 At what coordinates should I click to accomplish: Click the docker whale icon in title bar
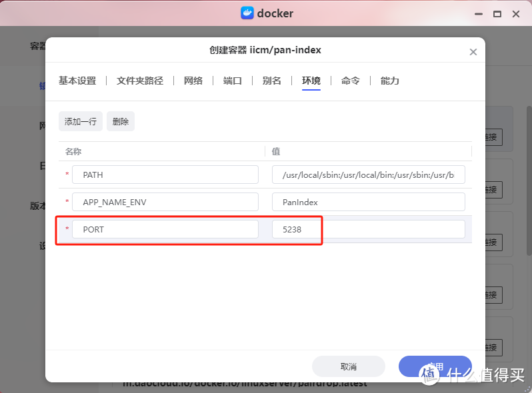tap(247, 13)
